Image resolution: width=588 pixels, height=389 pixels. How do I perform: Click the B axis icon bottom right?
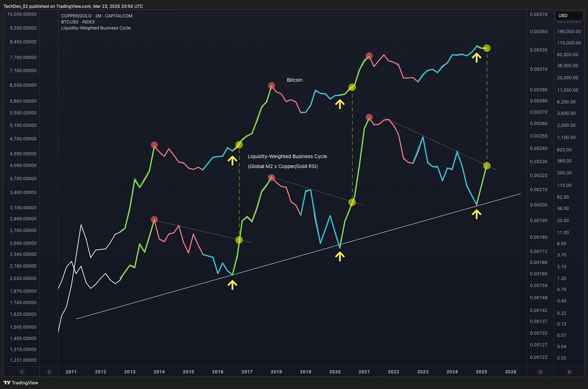(569, 372)
